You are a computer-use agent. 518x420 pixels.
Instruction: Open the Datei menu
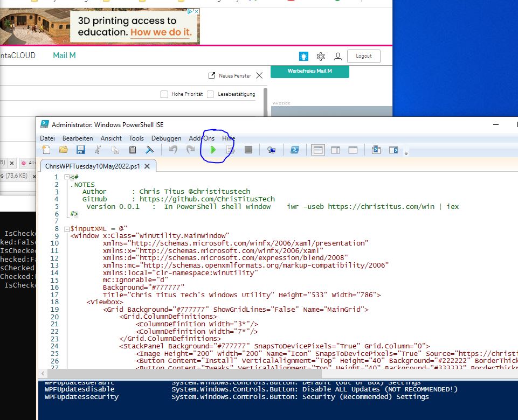47,138
